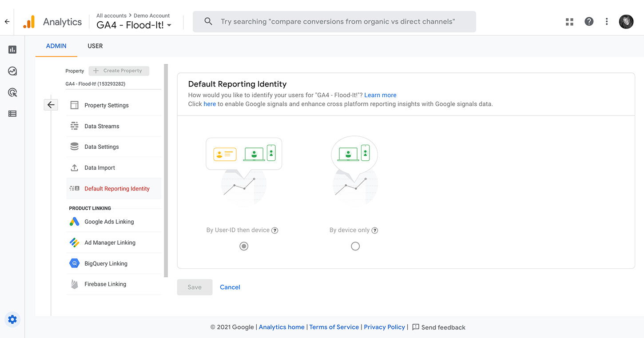Open the Explore sidebar icon
The width and height of the screenshot is (644, 338).
point(12,71)
